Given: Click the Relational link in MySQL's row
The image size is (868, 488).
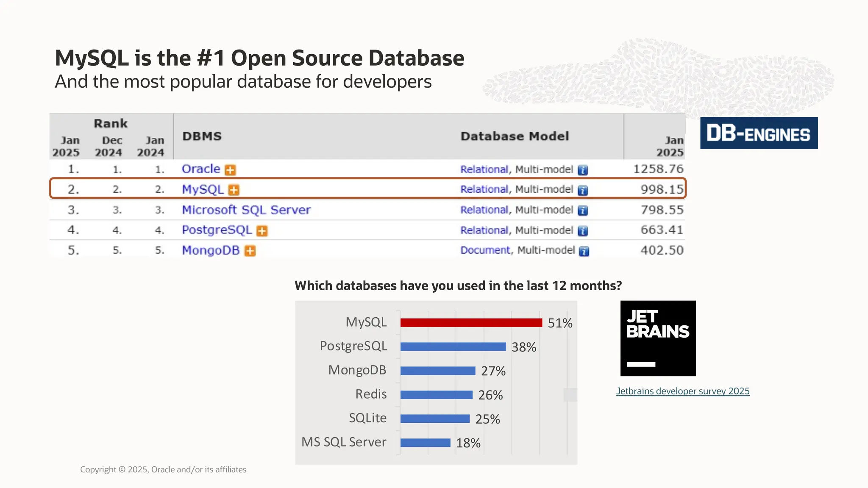Looking at the screenshot, I should [x=484, y=189].
